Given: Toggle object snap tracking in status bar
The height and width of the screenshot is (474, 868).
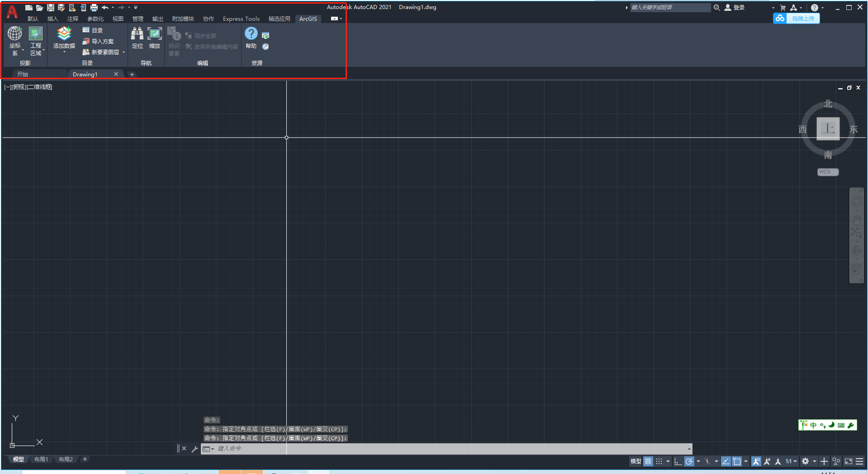Looking at the screenshot, I should coord(726,461).
